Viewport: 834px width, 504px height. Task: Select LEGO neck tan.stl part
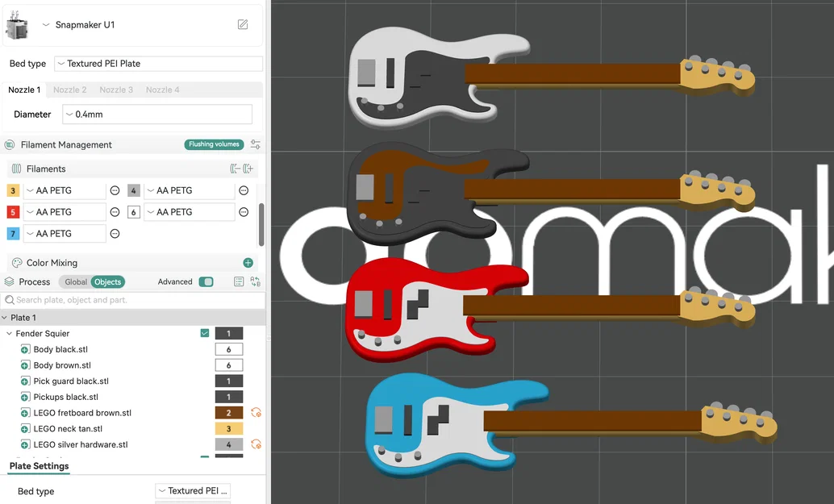click(68, 428)
